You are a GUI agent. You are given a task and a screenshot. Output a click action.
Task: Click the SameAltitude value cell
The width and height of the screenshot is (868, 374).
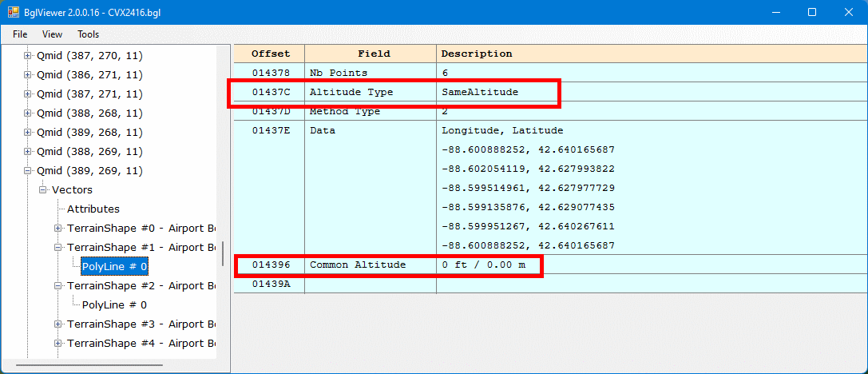pos(652,92)
